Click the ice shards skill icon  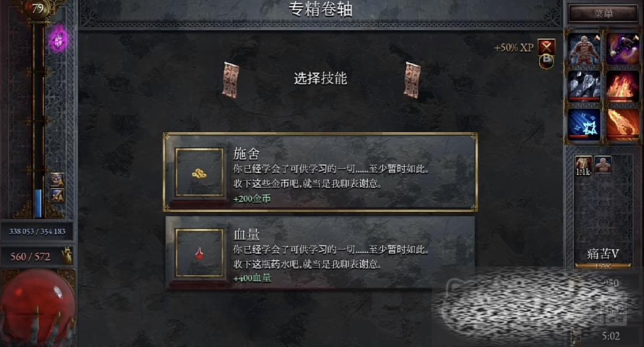[584, 86]
